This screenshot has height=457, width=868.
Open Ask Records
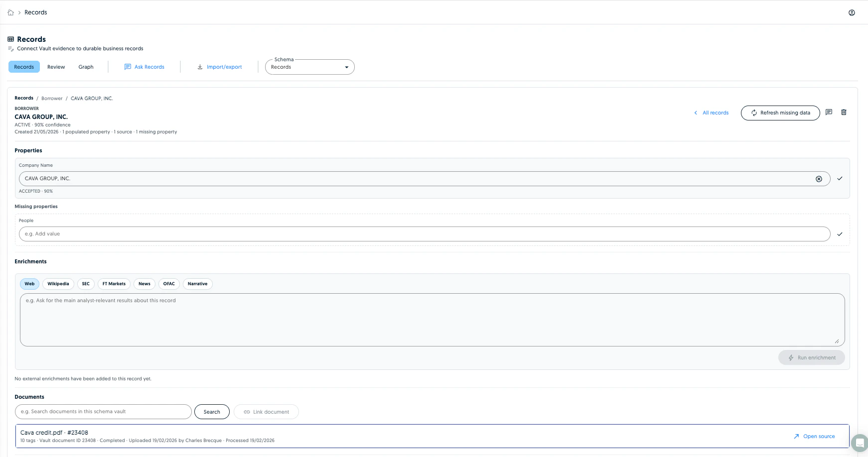145,67
